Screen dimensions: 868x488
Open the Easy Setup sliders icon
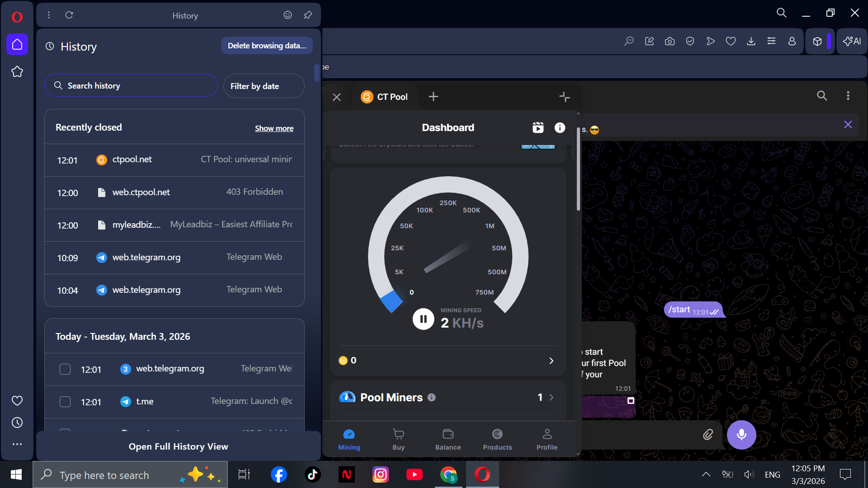coord(771,41)
